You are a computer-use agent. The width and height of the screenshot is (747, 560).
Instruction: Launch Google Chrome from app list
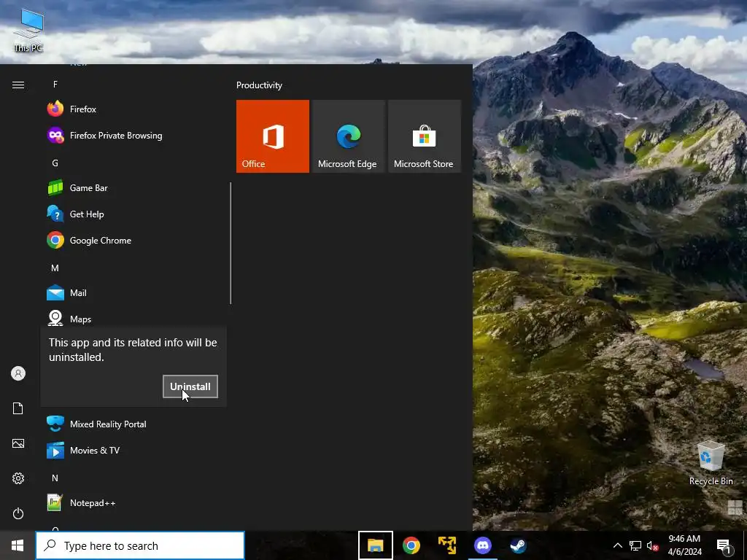point(135,240)
